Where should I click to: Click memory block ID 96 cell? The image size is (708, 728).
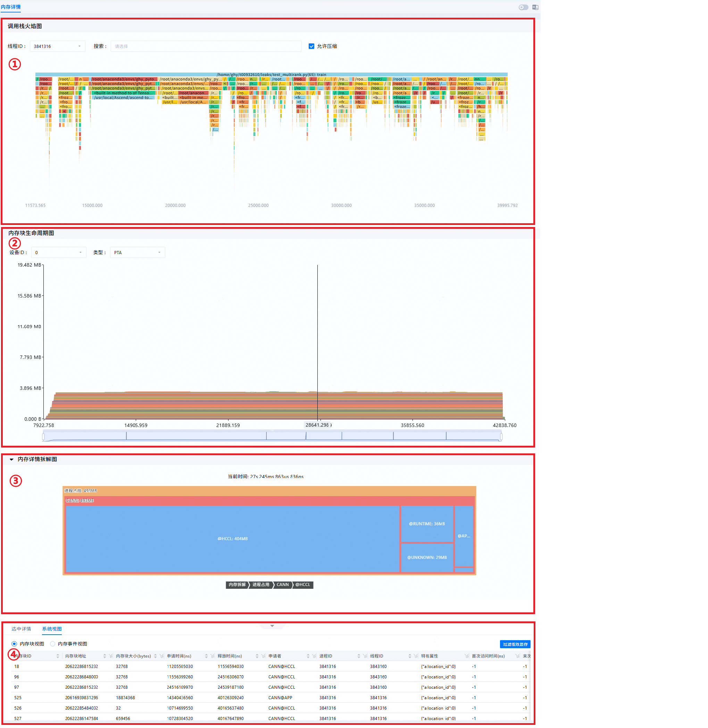[17, 677]
